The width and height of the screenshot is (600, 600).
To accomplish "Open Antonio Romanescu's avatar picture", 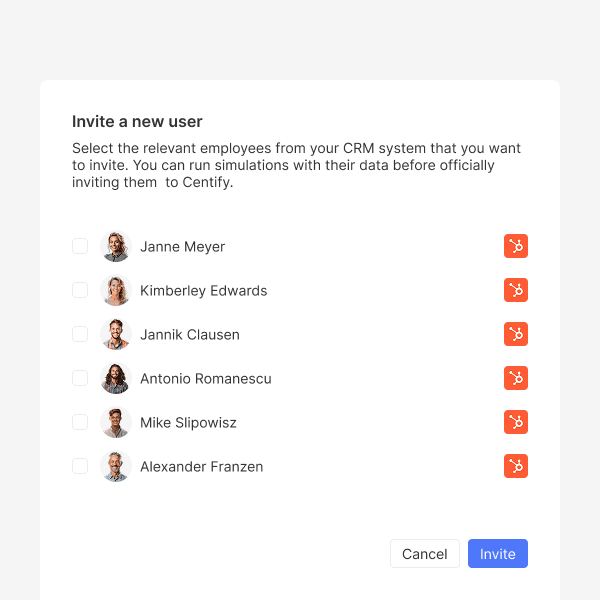I will pos(116,378).
